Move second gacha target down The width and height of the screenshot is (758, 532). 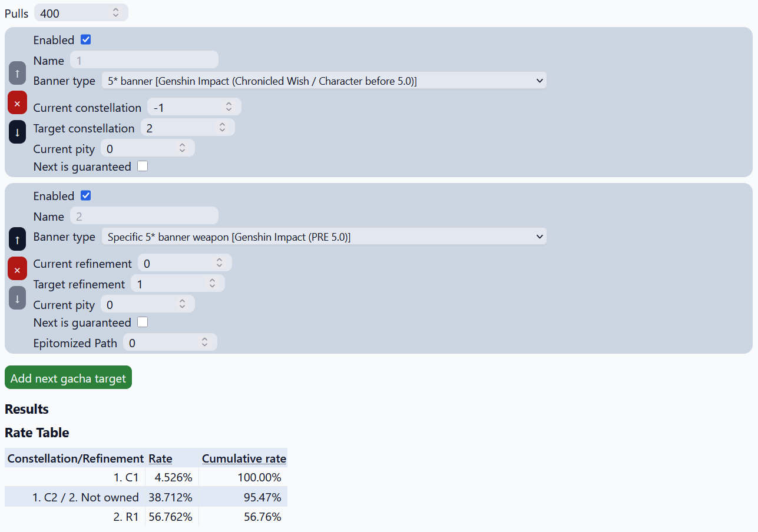(x=17, y=298)
